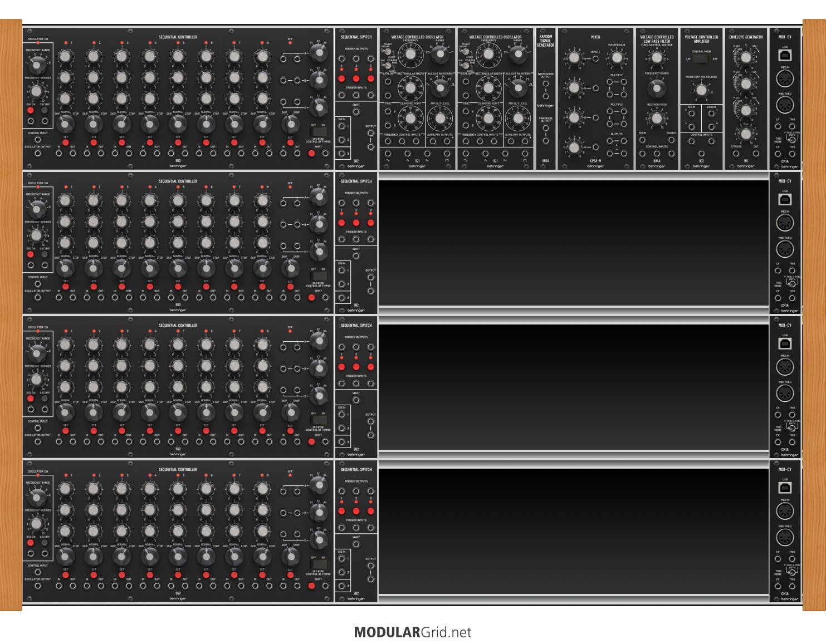Click SIG OUT jack on 904A filter
This screenshot has width=826, height=644.
click(x=671, y=140)
